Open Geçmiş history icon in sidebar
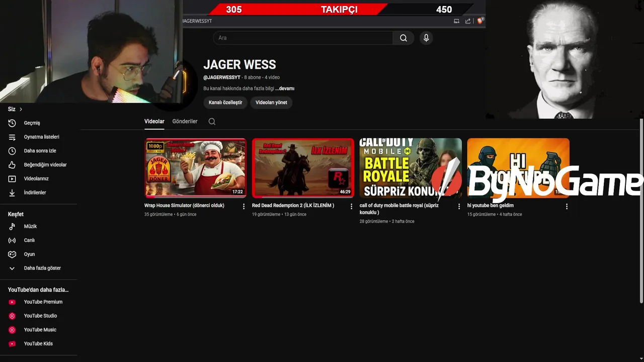Image resolution: width=644 pixels, height=362 pixels. coord(12,123)
